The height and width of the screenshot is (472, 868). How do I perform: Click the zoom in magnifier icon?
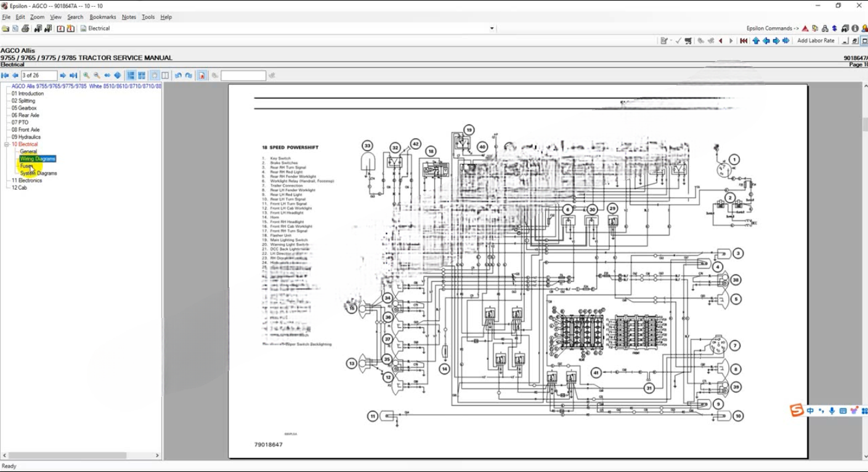(x=87, y=76)
